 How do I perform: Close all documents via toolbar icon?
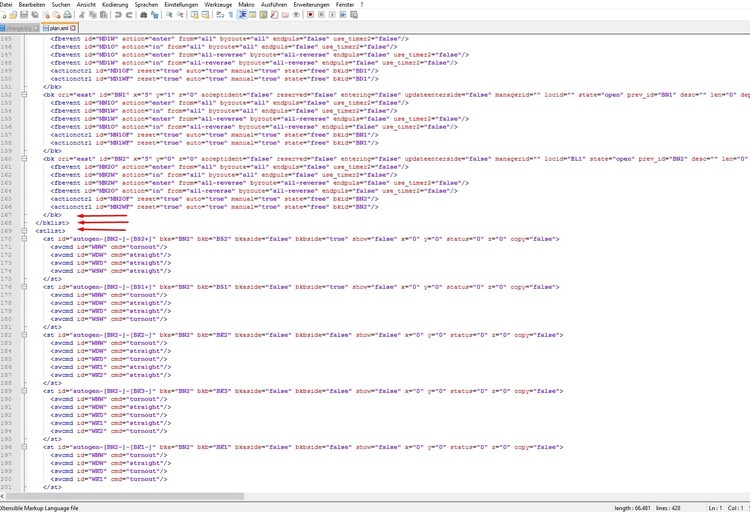pyautogui.click(x=56, y=15)
